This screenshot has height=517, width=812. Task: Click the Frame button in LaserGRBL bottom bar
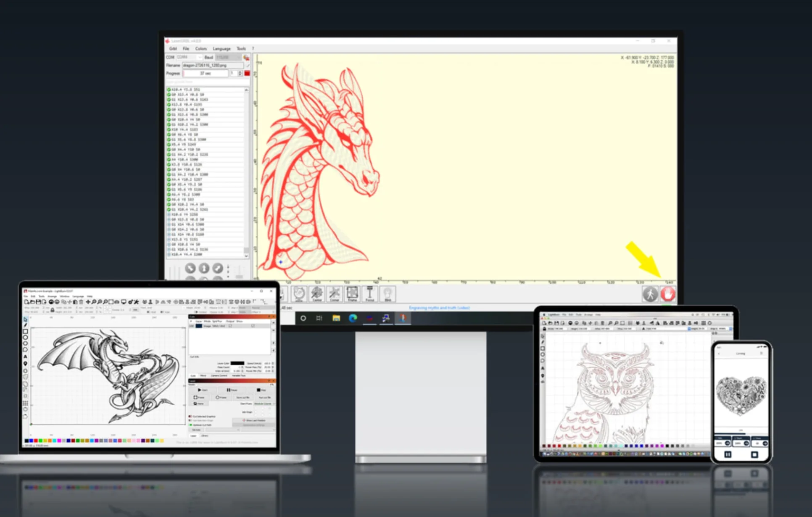[x=352, y=294]
